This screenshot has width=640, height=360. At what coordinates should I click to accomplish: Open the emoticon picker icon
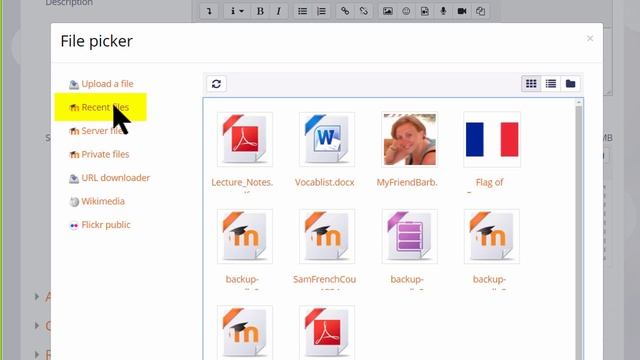pos(406,11)
